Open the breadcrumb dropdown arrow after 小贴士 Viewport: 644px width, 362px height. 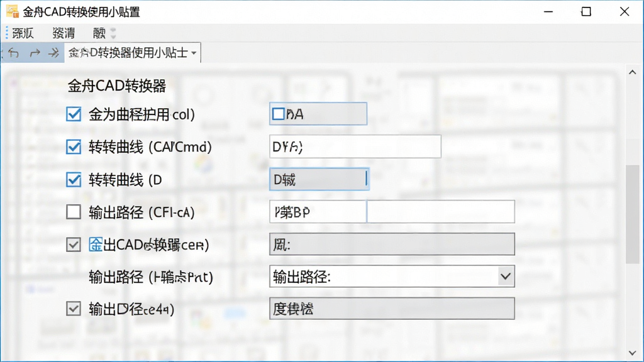point(194,53)
